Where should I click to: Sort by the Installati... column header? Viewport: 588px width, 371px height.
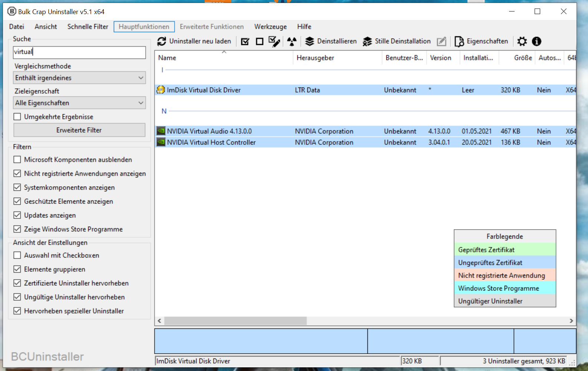[x=479, y=58]
